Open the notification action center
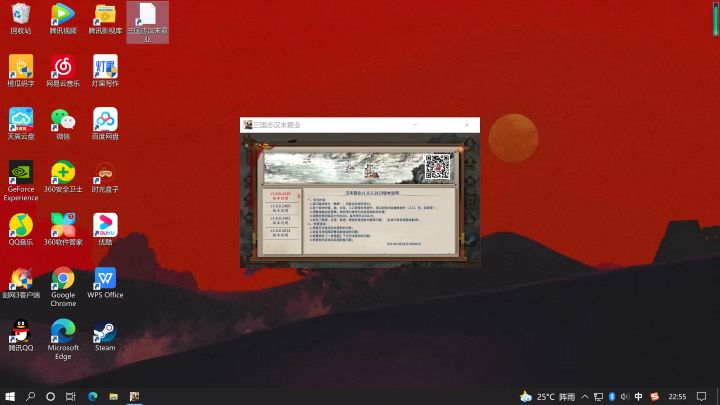Viewport: 720px width, 405px height. coord(701,397)
